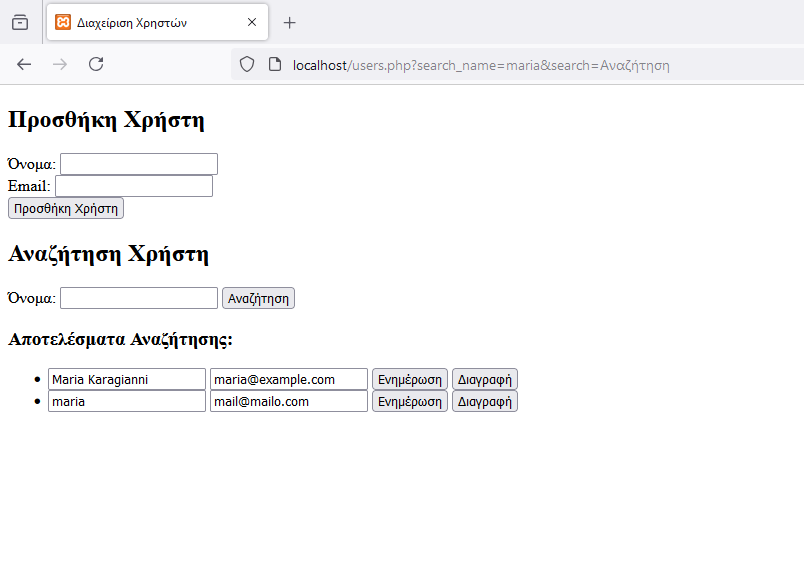Focus the Όνομα field in add user form
The height and width of the screenshot is (581, 804).
pos(139,164)
